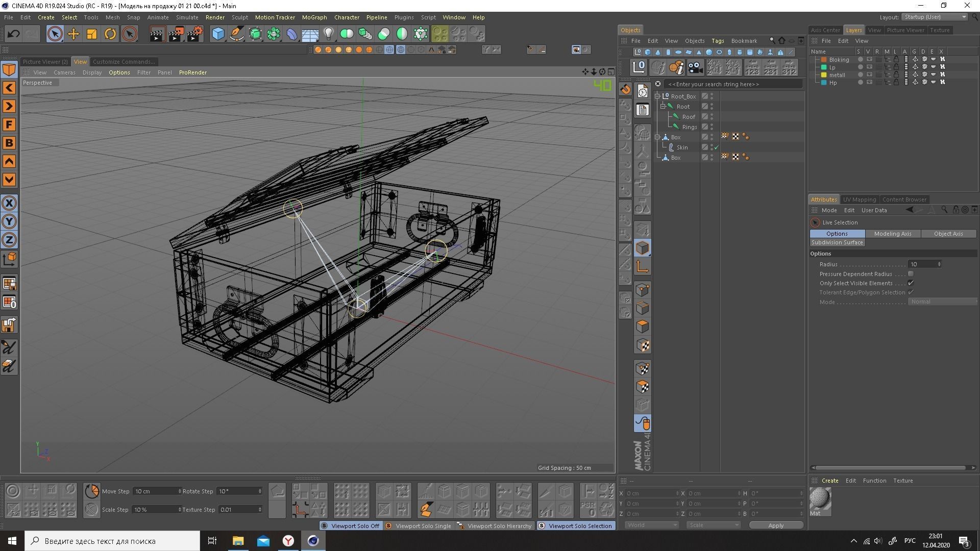Image resolution: width=980 pixels, height=551 pixels.
Task: Adjust the Rotate Step stepper arrows
Action: 260,491
